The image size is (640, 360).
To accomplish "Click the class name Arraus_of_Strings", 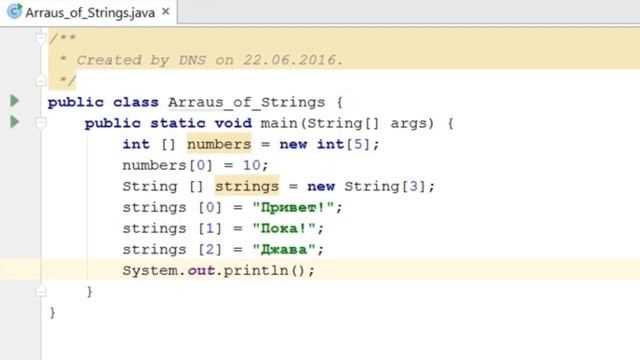I will click(x=247, y=102).
